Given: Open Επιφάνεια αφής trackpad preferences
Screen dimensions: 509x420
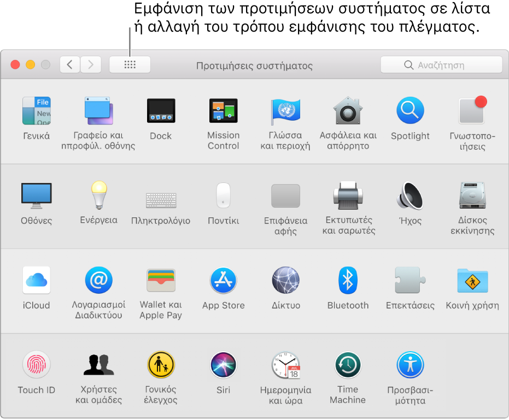Looking at the screenshot, I should pyautogui.click(x=285, y=196).
